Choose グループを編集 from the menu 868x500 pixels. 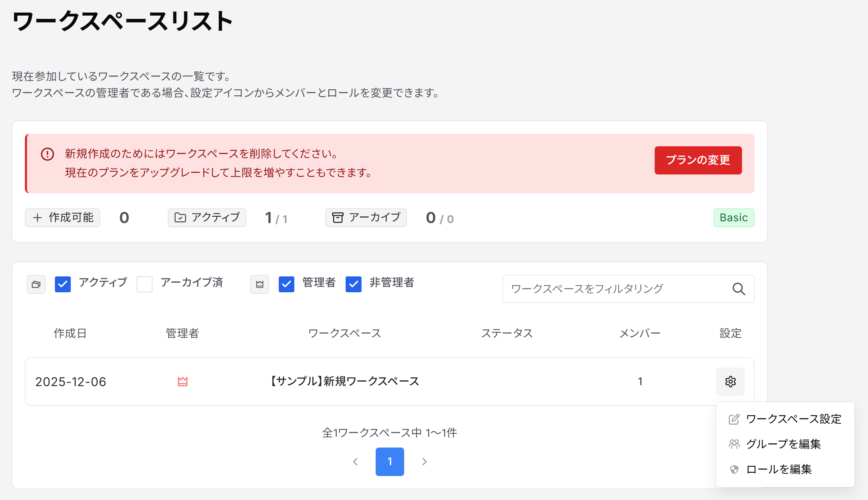pos(783,444)
